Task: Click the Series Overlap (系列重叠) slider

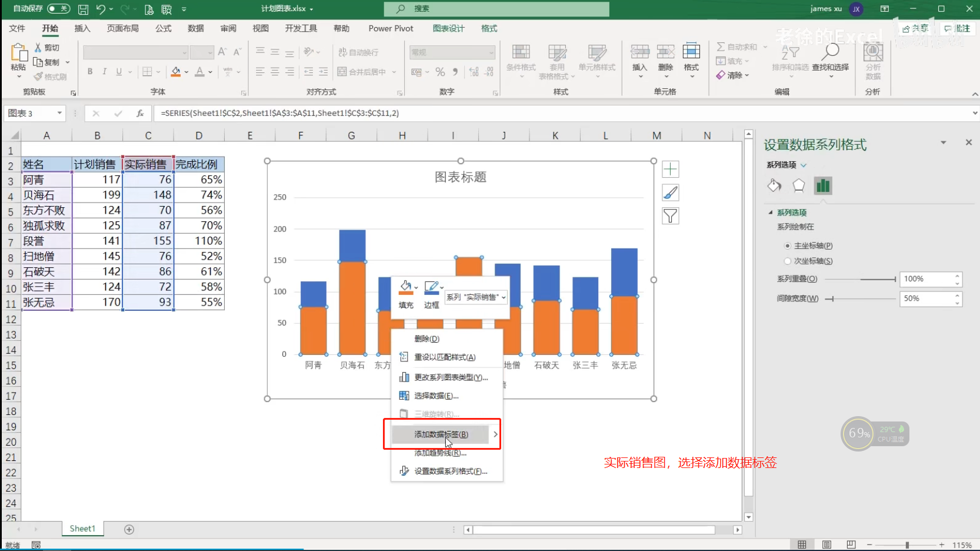Action: tap(860, 279)
